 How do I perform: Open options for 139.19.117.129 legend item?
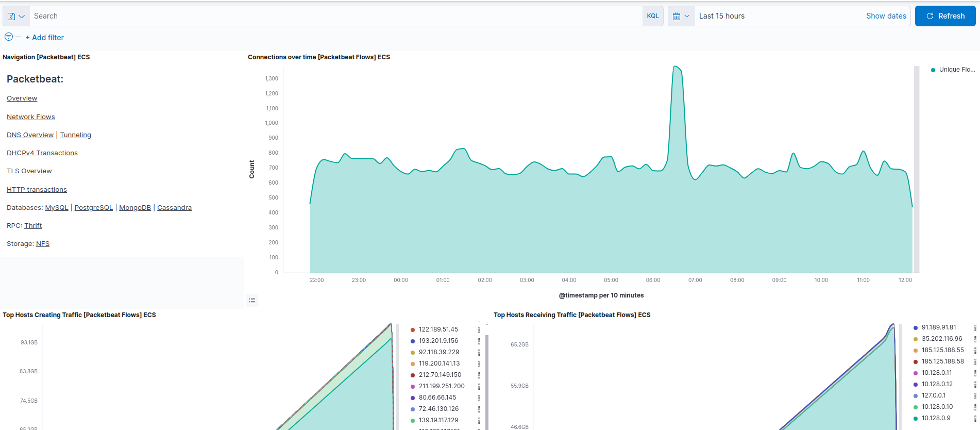tap(479, 420)
